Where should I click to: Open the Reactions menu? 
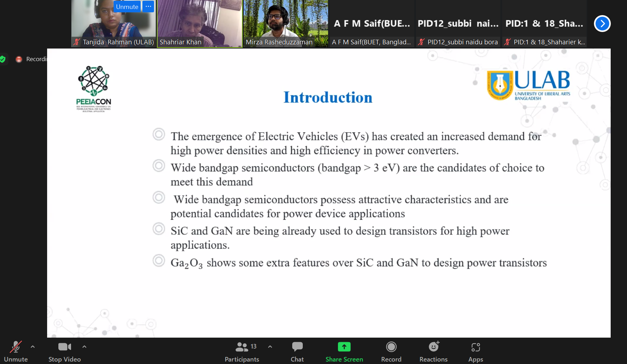tap(434, 347)
